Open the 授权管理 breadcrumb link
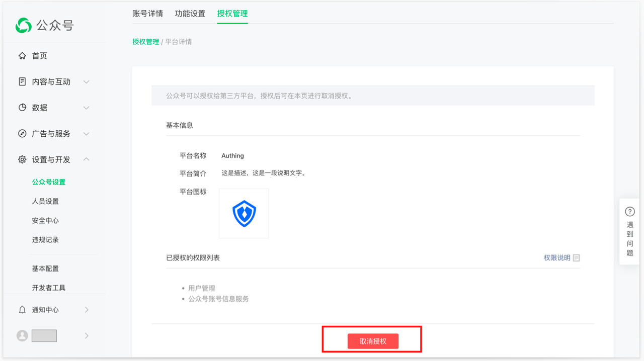This screenshot has width=644, height=361. click(x=145, y=42)
